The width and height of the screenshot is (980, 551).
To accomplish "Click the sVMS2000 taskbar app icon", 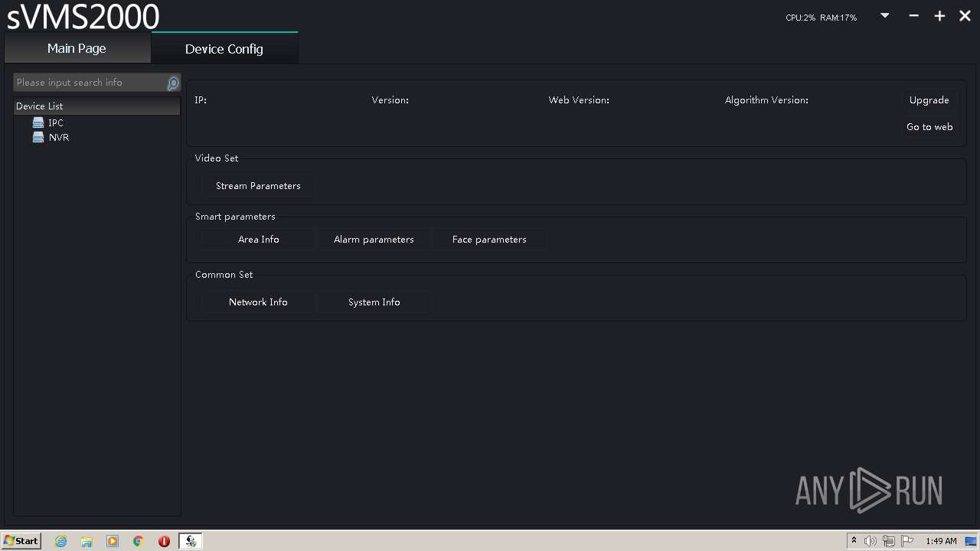I will point(191,541).
